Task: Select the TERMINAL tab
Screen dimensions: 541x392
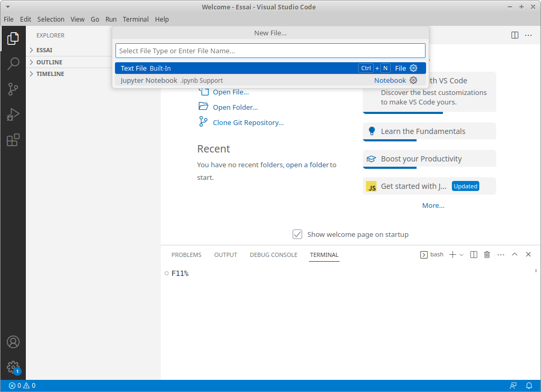Action: click(x=324, y=255)
